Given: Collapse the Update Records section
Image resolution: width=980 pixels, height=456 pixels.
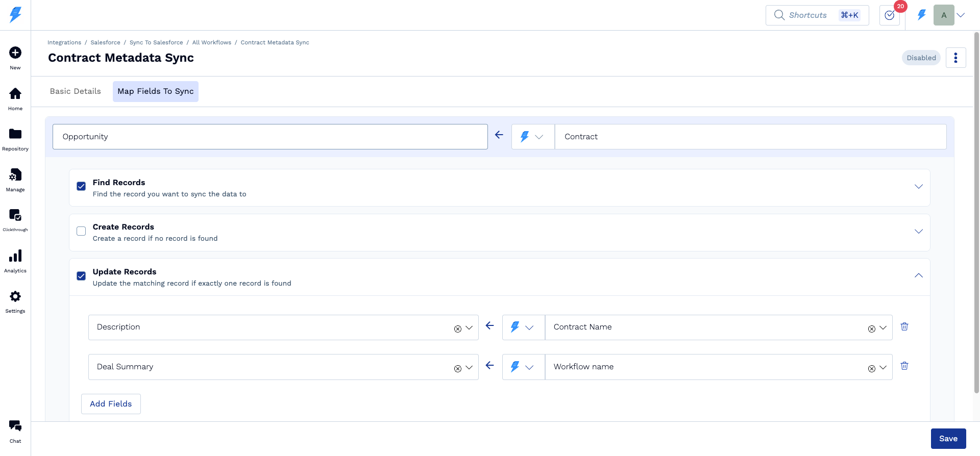Looking at the screenshot, I should [918, 275].
